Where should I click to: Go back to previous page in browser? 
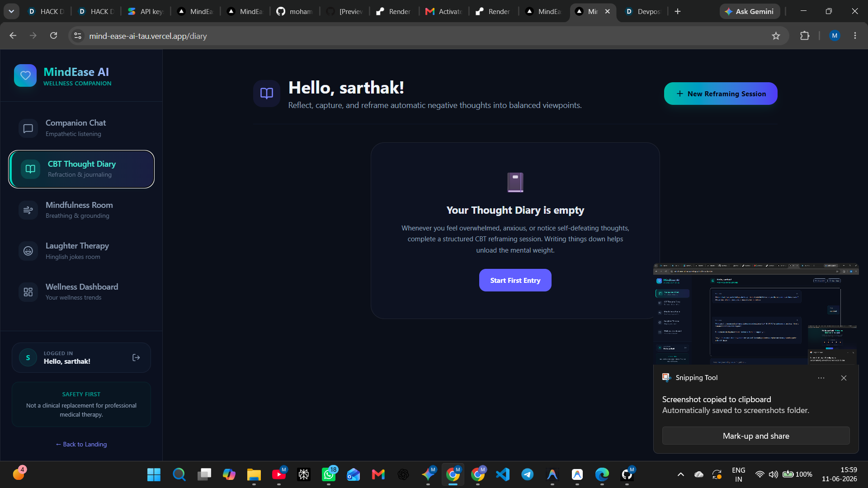[13, 36]
